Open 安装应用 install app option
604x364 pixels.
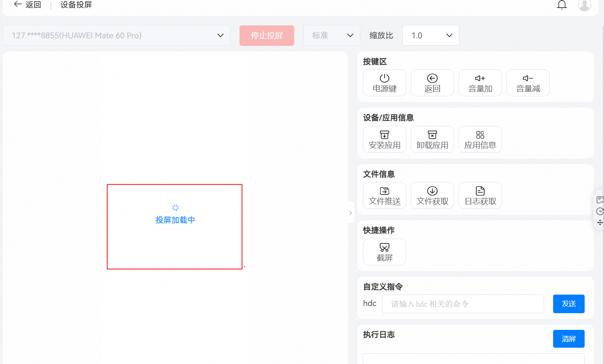384,140
